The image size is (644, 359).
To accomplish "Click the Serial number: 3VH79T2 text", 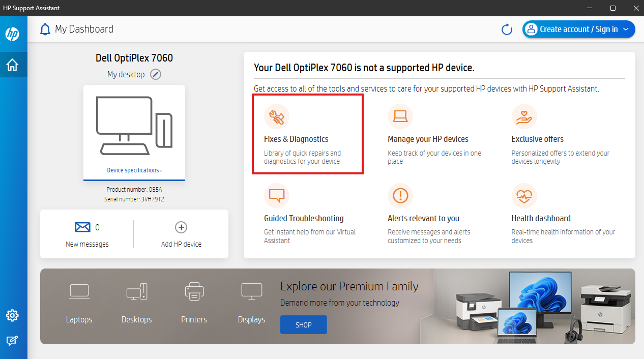I will click(134, 199).
